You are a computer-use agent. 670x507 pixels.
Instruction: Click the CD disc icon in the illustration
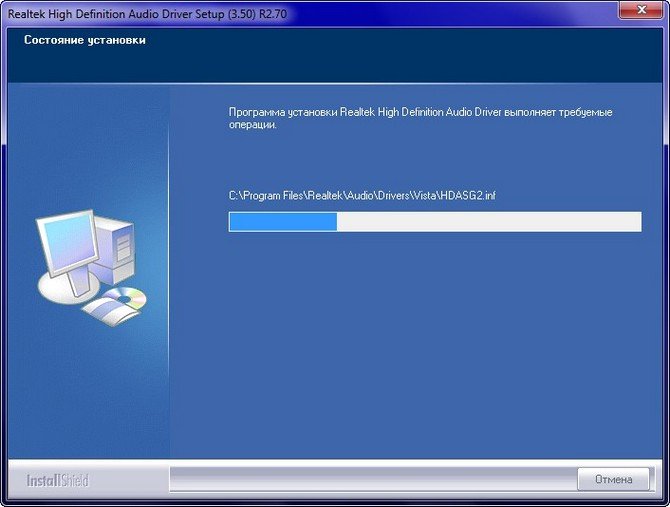coord(126,297)
